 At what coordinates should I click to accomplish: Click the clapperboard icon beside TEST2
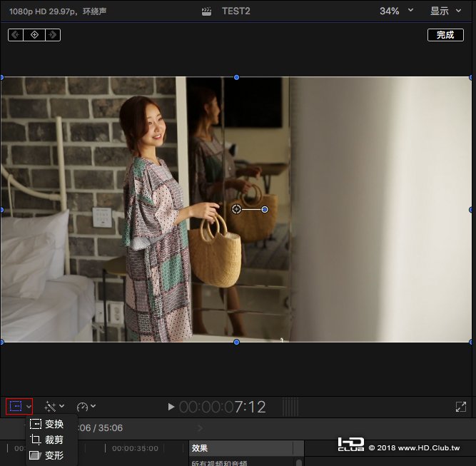(206, 11)
